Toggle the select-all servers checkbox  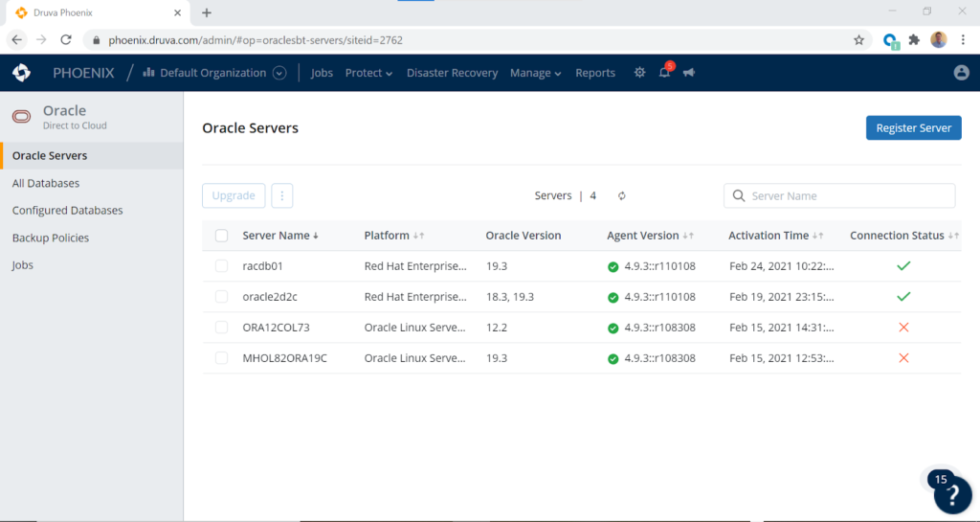coord(222,236)
